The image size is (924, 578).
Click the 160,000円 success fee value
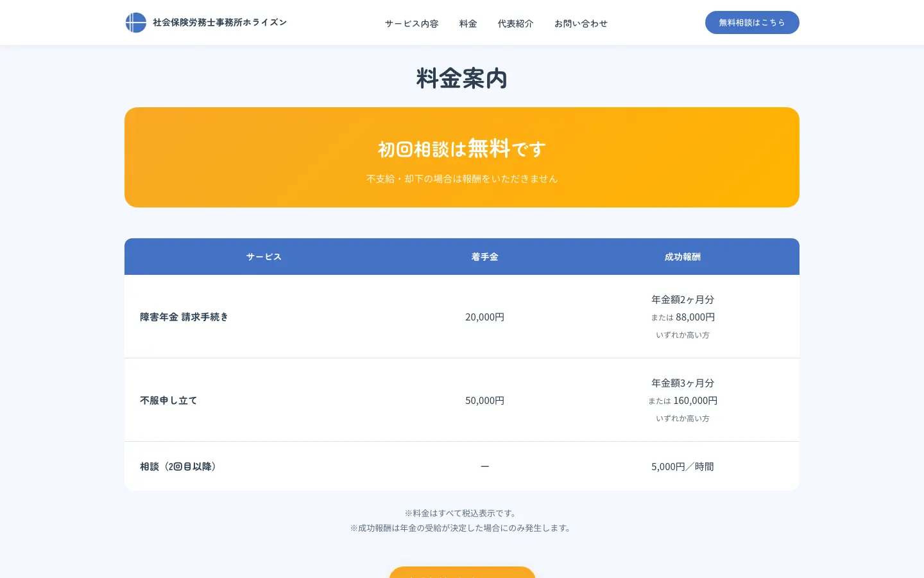coord(696,400)
